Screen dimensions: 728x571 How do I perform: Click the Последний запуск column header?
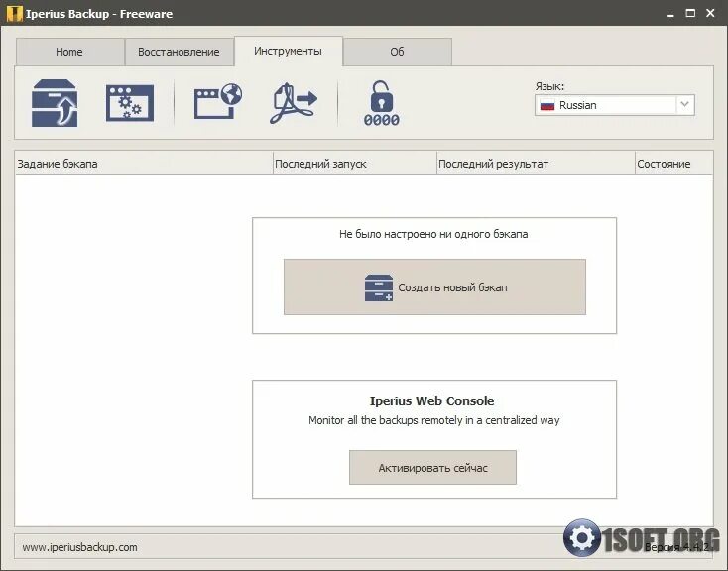tap(355, 164)
